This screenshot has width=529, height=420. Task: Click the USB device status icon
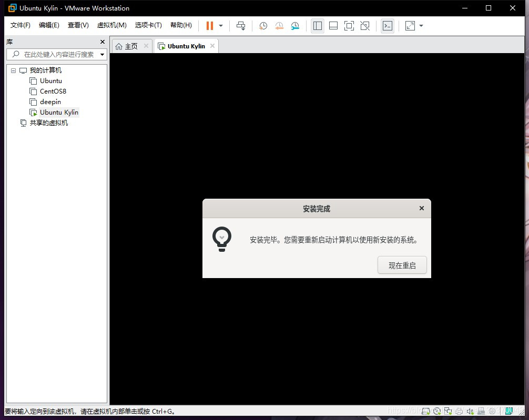click(x=481, y=411)
